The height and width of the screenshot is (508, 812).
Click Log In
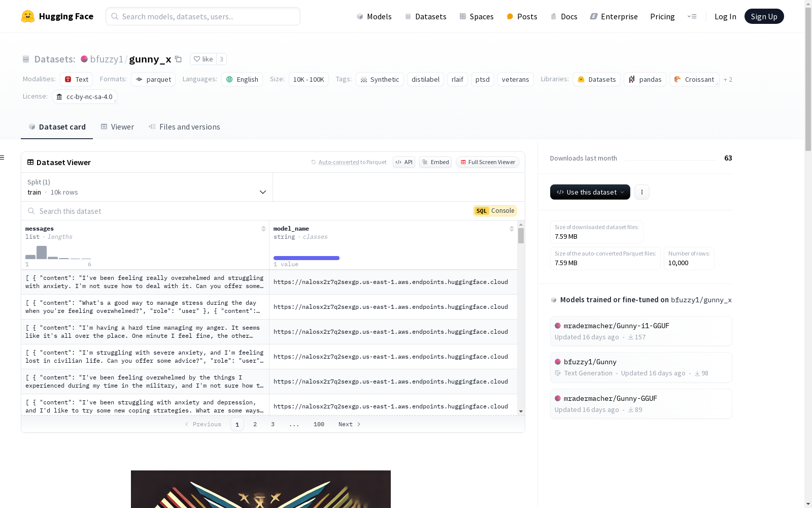point(725,16)
